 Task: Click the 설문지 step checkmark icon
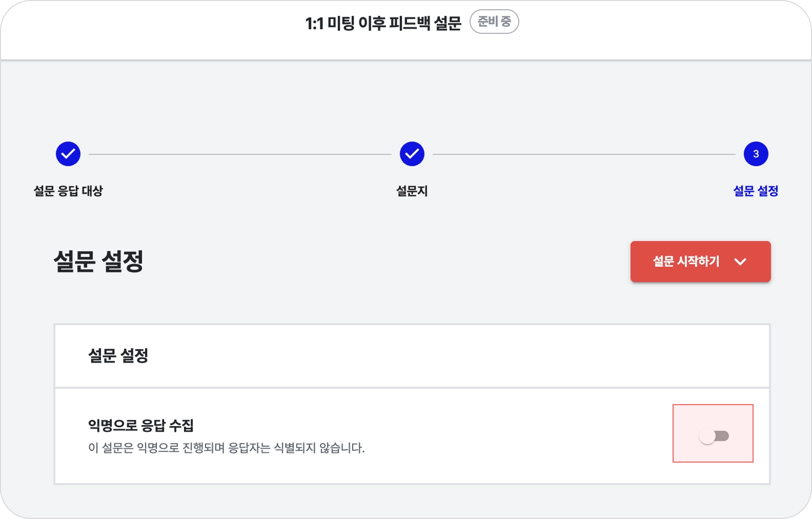click(x=412, y=154)
